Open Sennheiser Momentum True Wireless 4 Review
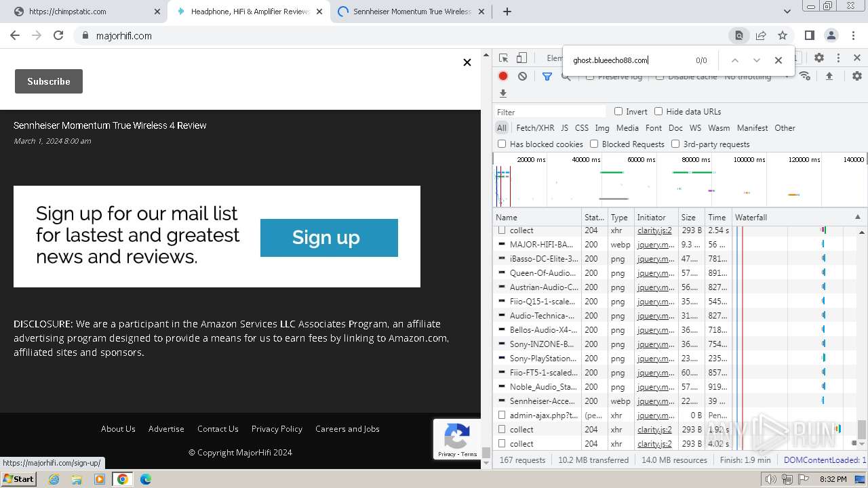 [x=110, y=125]
